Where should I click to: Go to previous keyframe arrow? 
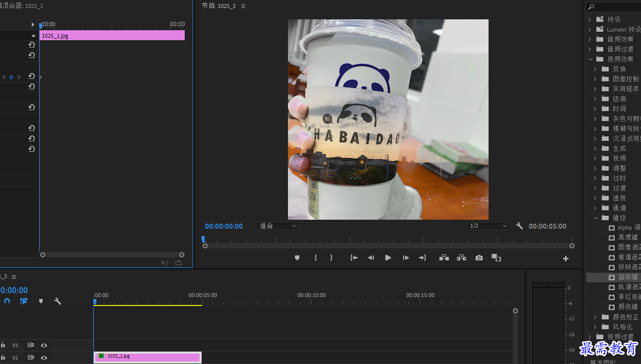point(3,77)
